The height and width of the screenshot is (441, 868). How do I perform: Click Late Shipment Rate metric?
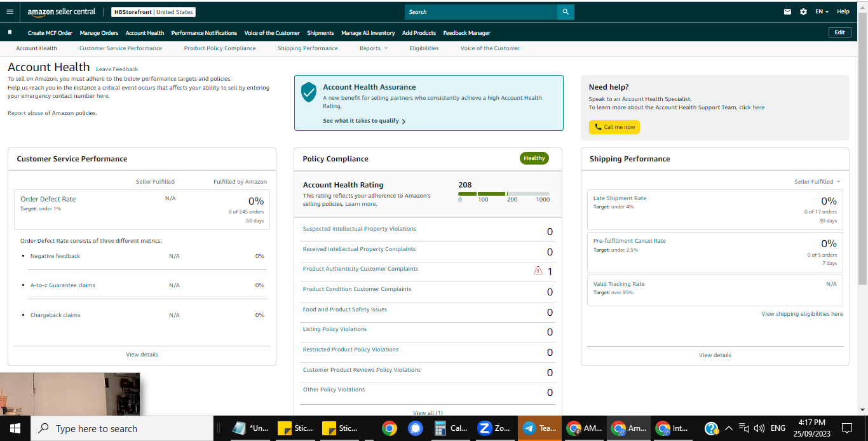coord(620,198)
